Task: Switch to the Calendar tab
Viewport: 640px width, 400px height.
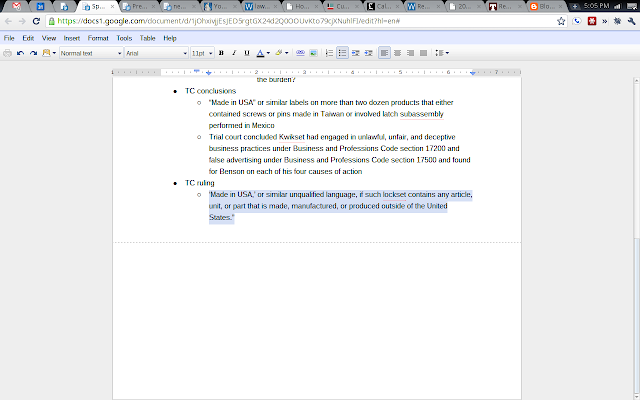Action: click(x=40, y=6)
